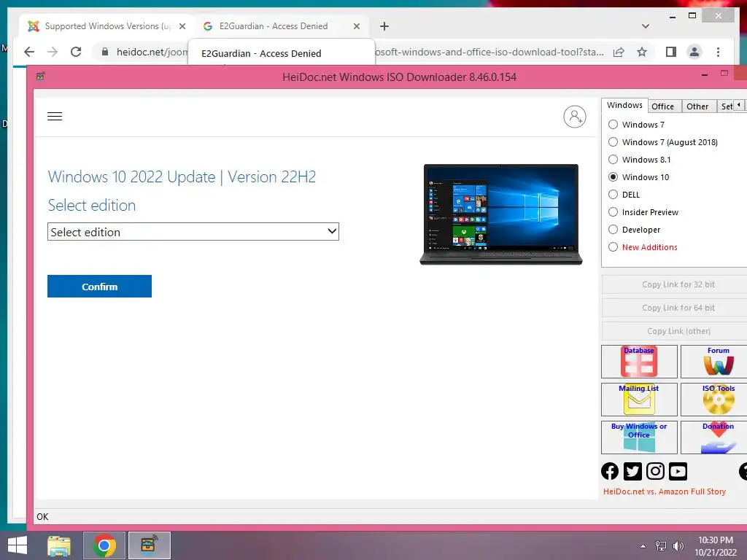This screenshot has height=560, width=747.
Task: Bookmark this page with the star icon
Action: (642, 52)
